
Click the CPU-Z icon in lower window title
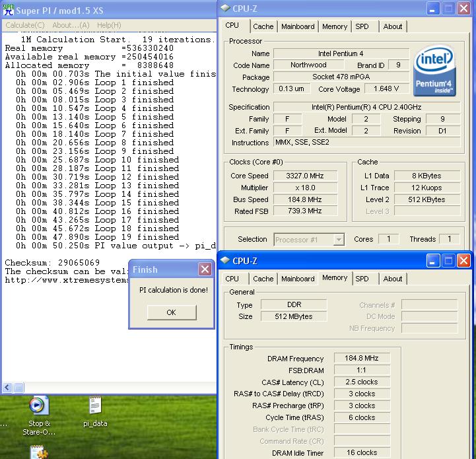pyautogui.click(x=225, y=260)
